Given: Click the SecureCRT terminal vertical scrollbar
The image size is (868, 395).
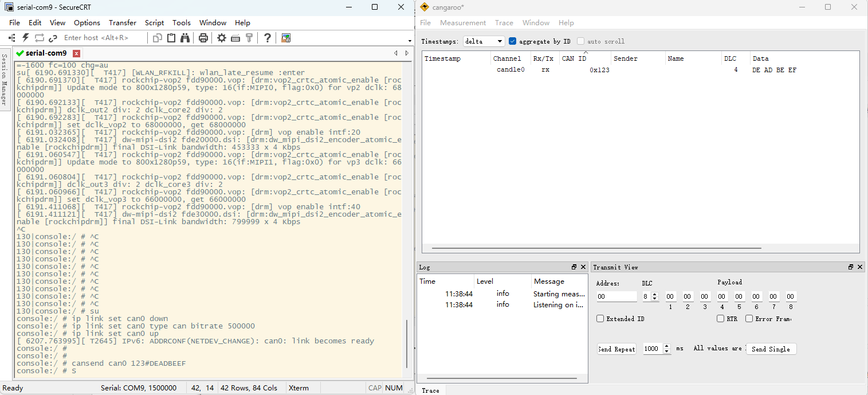Looking at the screenshot, I should pos(407,344).
